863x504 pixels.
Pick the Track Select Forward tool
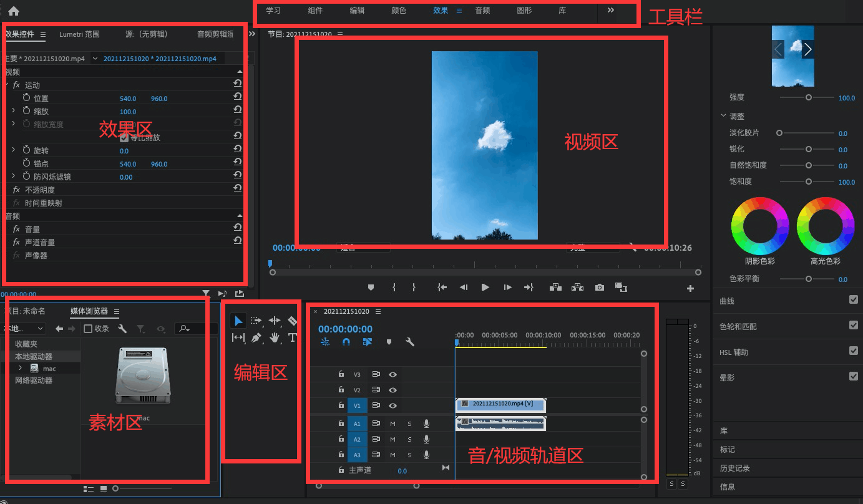tap(256, 321)
